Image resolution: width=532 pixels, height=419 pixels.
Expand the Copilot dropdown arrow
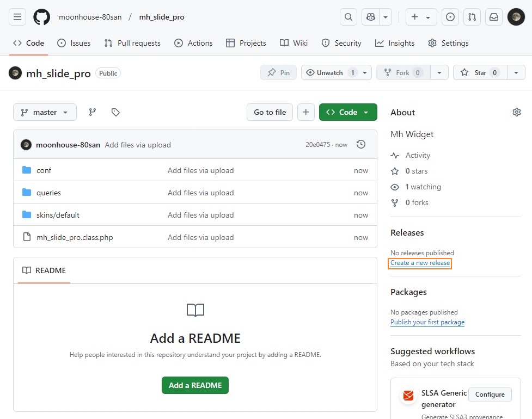pyautogui.click(x=386, y=17)
